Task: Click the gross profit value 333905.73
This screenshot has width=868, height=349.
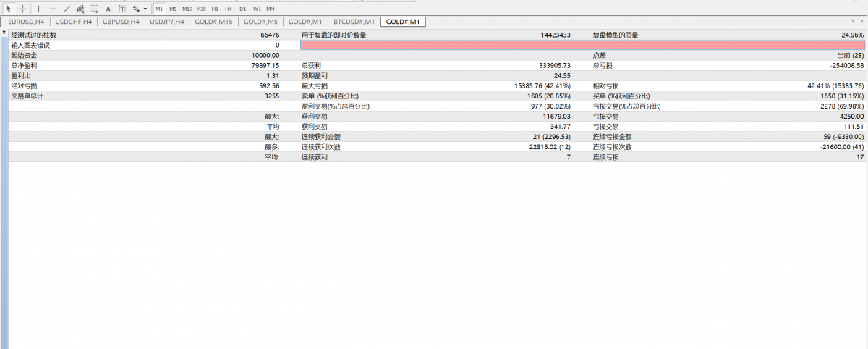Action: (x=555, y=65)
